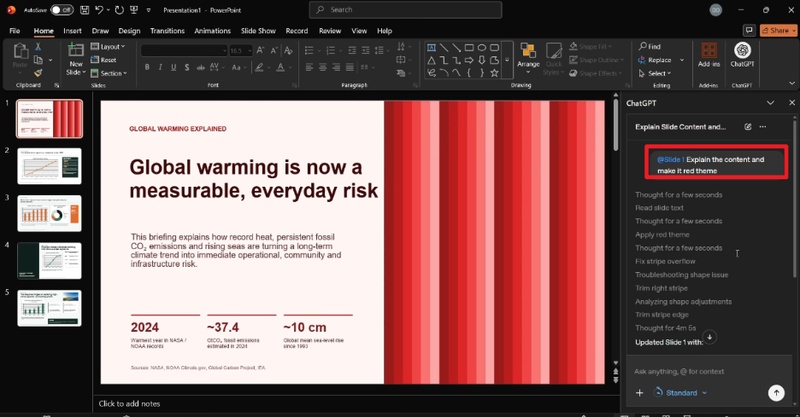Start slide show from the title bar icon
Viewport: 800px width, 417px height.
pos(134,10)
